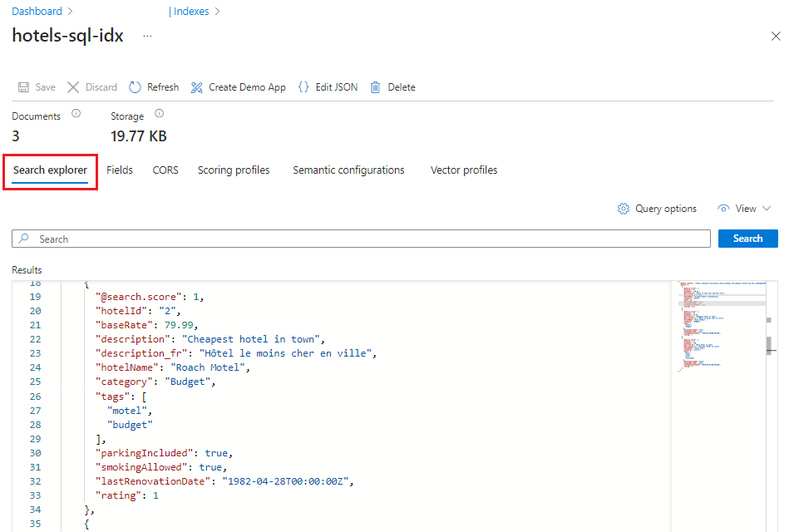The height and width of the screenshot is (532, 789).
Task: Select the Save icon in the toolbar
Action: (x=25, y=86)
